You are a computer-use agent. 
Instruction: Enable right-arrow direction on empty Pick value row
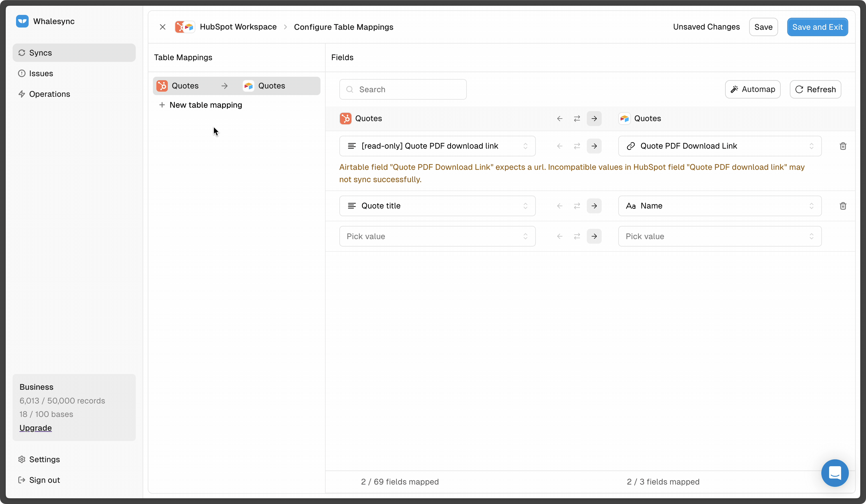click(594, 236)
